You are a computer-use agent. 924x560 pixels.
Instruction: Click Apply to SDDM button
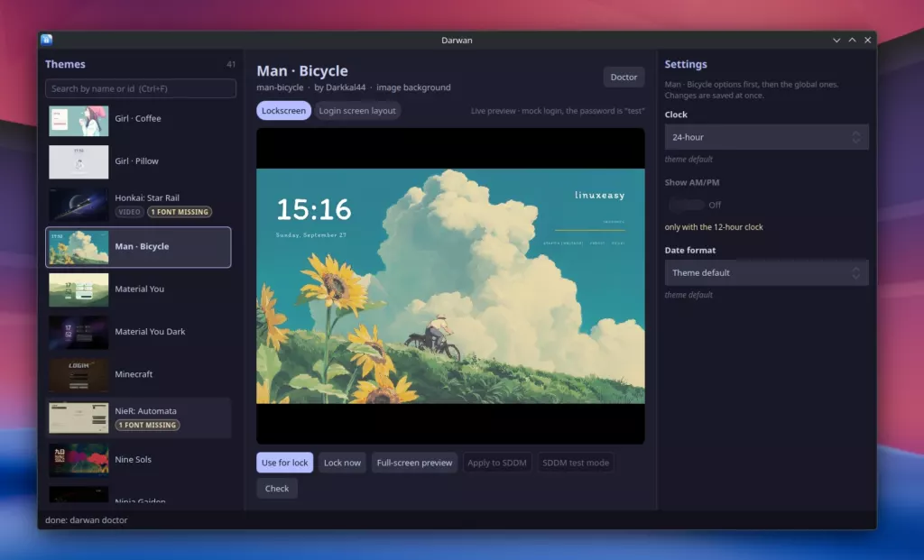497,463
